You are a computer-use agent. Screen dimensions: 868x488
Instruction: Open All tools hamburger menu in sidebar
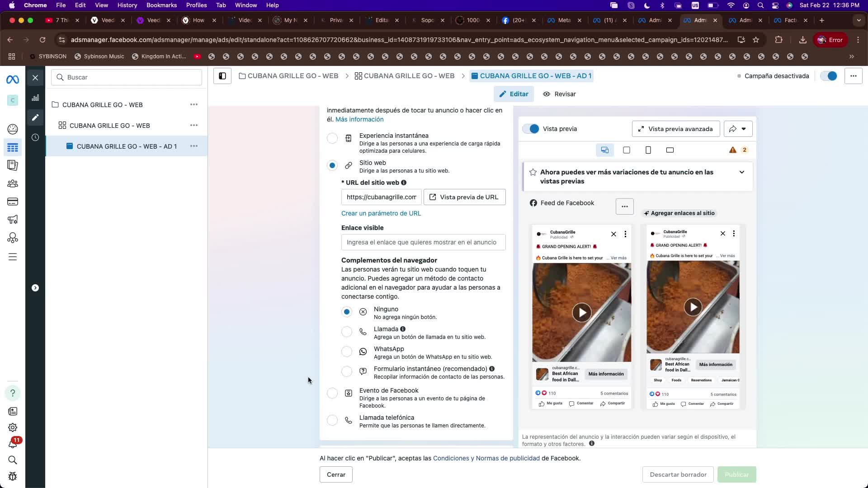13,257
